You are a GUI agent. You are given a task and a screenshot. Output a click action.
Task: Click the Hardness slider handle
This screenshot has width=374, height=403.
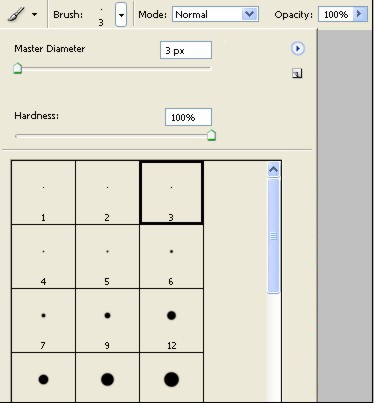point(211,135)
